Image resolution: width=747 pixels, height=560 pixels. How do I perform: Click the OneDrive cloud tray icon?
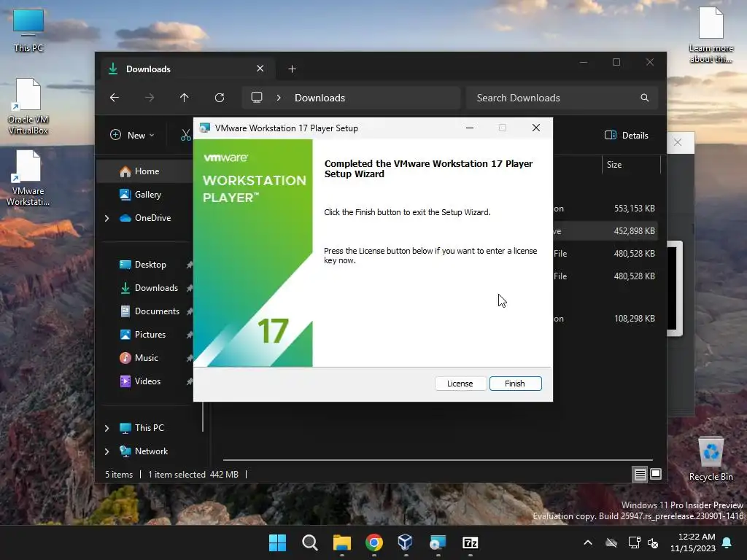click(x=611, y=542)
